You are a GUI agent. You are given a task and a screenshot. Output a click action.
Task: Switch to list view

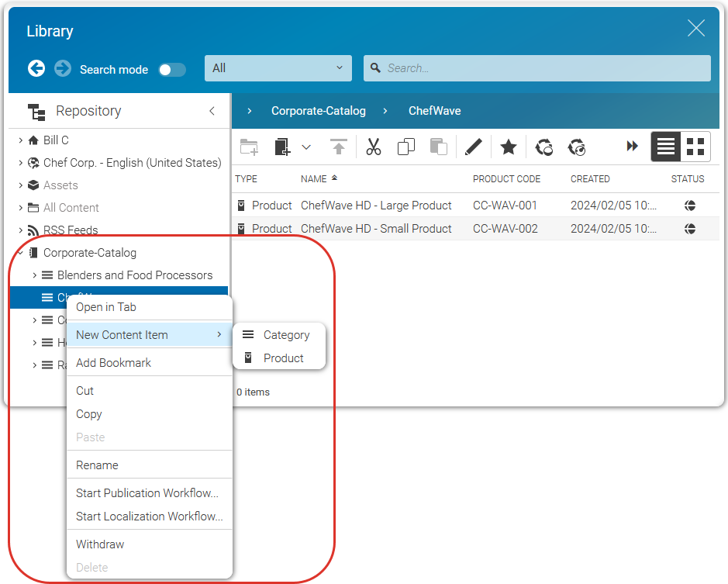[665, 147]
